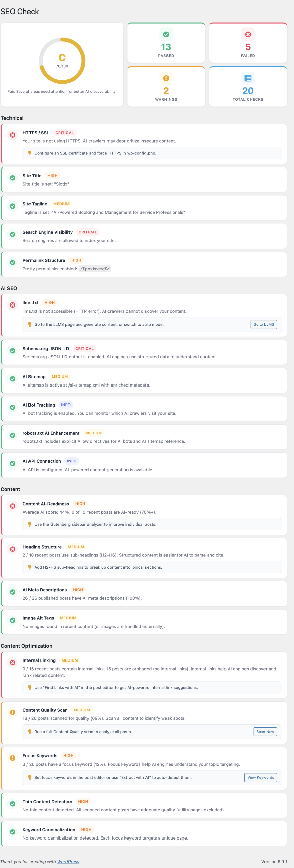
Task: Click the green pass icon beside AI Sitemap
Action: (13, 379)
